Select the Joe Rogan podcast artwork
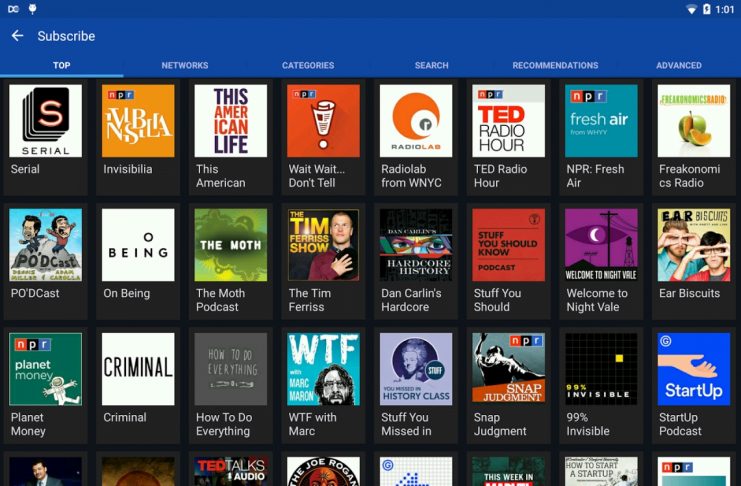The width and height of the screenshot is (741, 486). [x=323, y=471]
